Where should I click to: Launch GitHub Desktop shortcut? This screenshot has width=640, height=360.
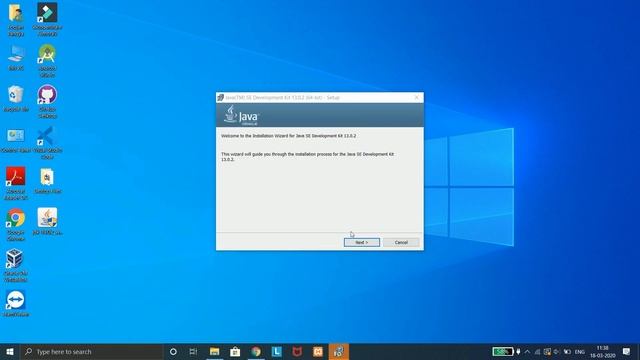click(47, 102)
